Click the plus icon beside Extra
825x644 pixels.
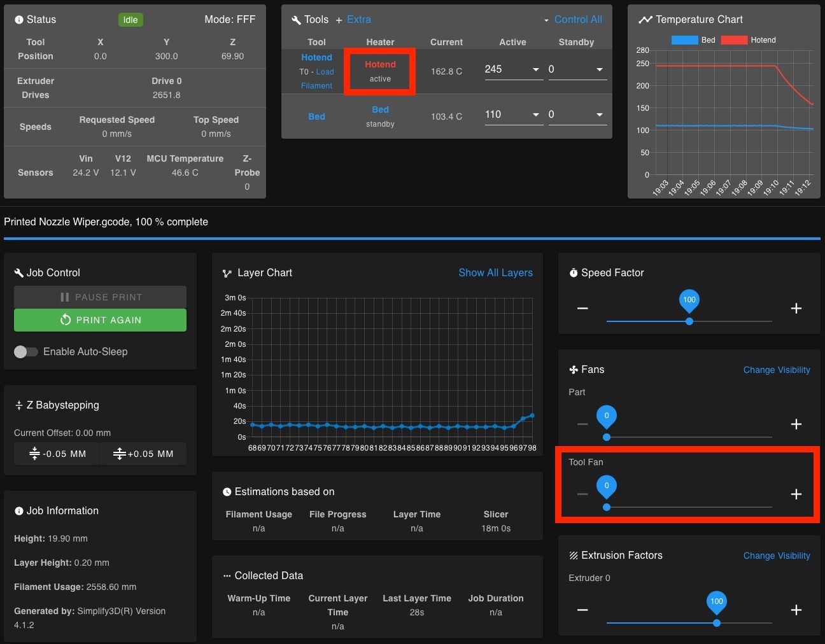click(339, 20)
